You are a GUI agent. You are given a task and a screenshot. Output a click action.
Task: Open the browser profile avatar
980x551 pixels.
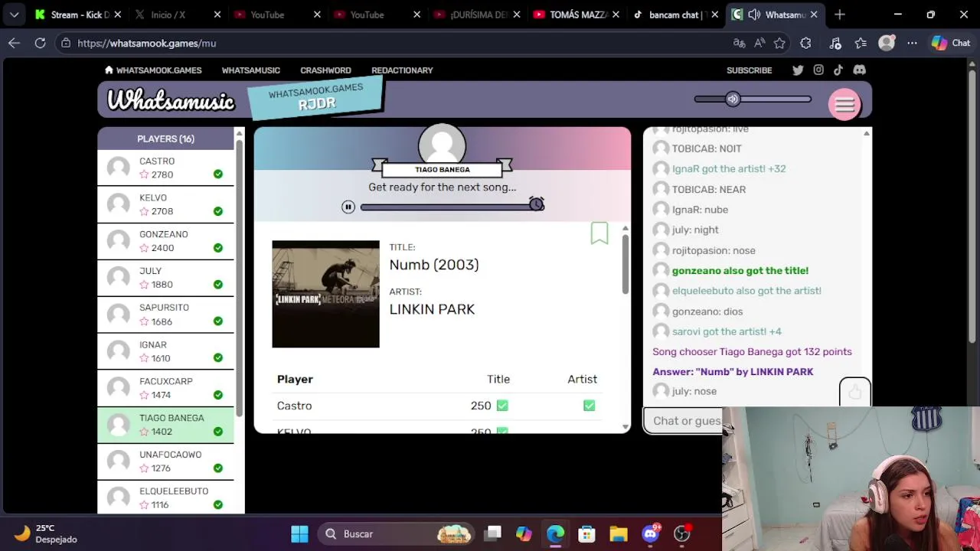pos(887,43)
